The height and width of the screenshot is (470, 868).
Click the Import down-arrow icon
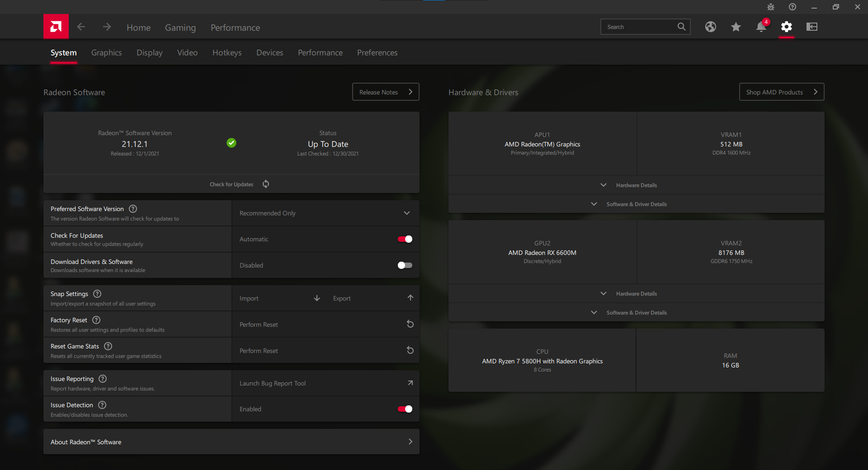pos(317,298)
